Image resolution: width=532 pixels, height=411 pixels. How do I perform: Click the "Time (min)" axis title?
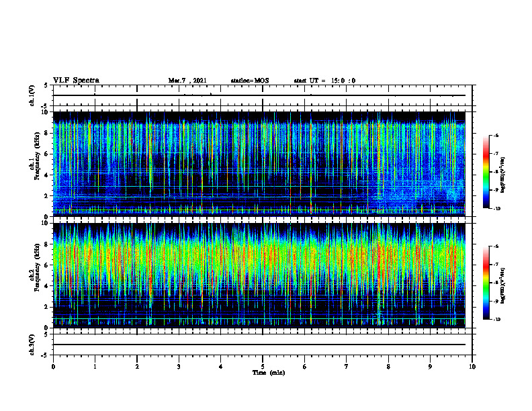click(269, 373)
